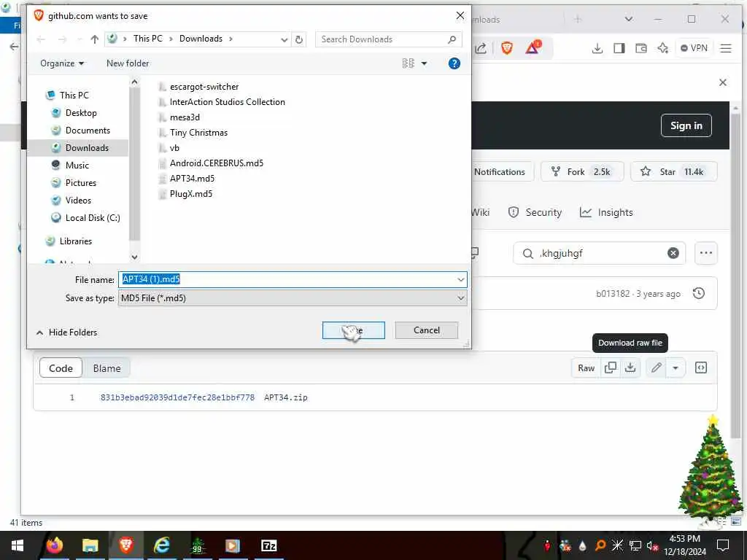The height and width of the screenshot is (560, 747).
Task: Switch to the Code tab
Action: 61,368
